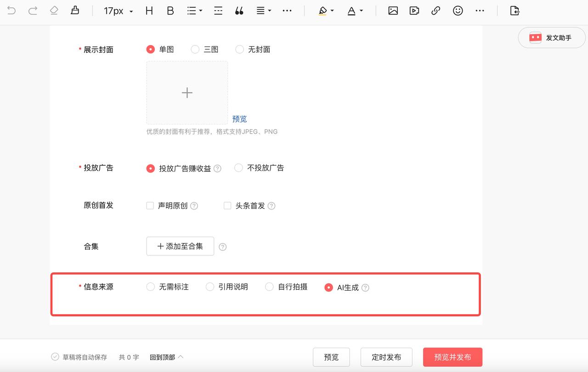Screen dimensions: 588x372
Task: Click the cover image upload area
Action: click(x=187, y=92)
